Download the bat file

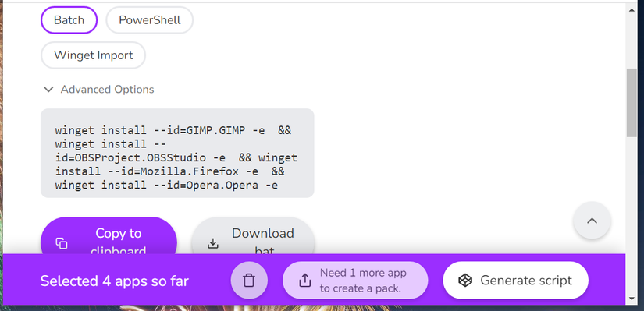pyautogui.click(x=253, y=236)
